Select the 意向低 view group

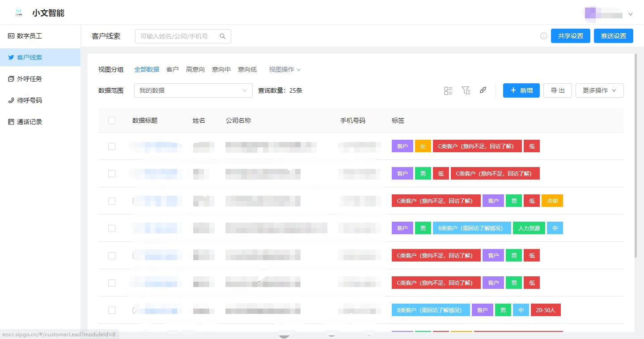click(x=247, y=69)
